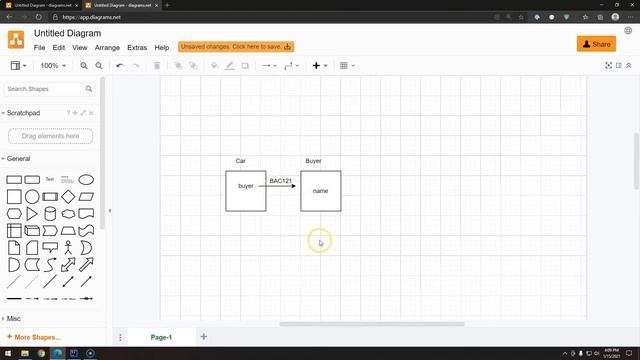Click the zoom out magnifier icon

(99, 66)
